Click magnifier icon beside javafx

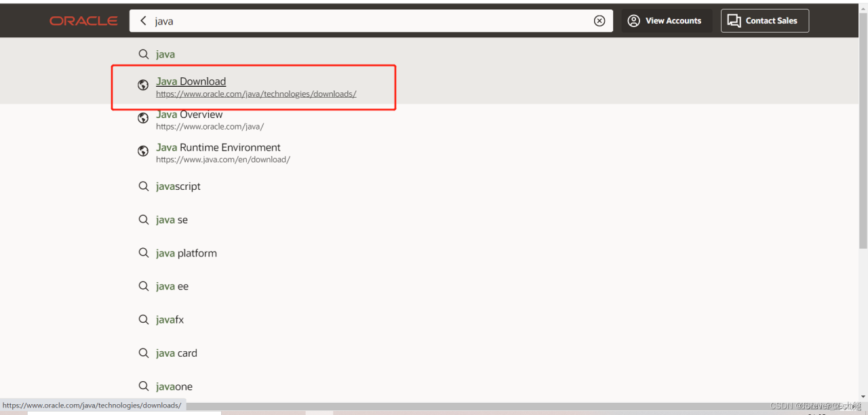tap(144, 319)
